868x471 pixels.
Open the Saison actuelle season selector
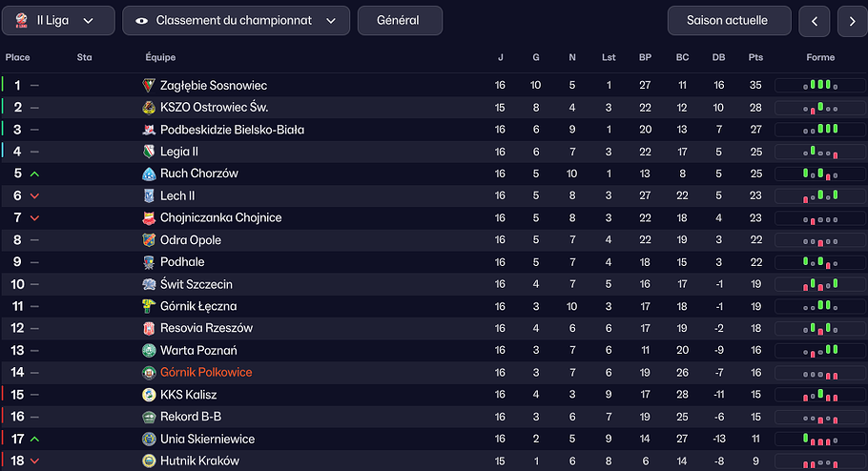click(730, 20)
